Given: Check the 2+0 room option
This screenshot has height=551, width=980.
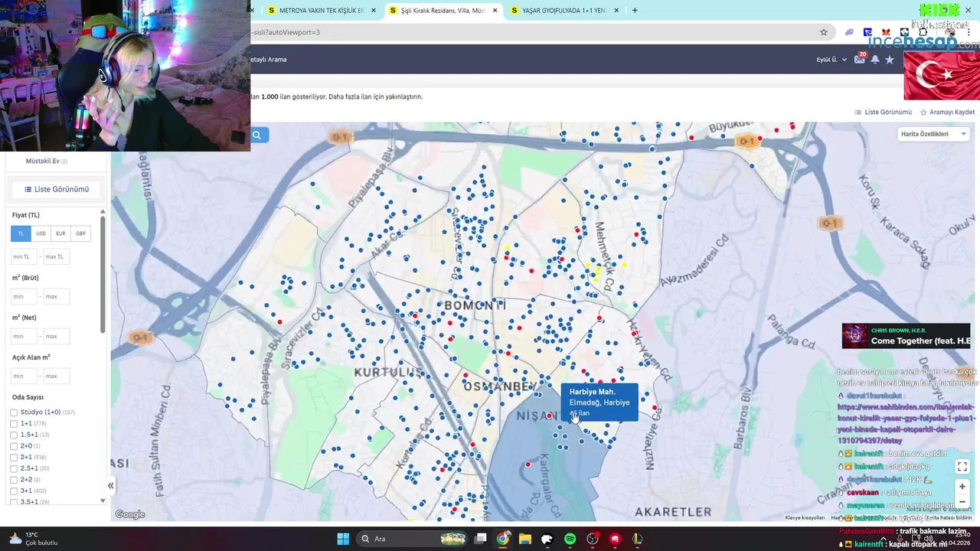Looking at the screenshot, I should [14, 445].
